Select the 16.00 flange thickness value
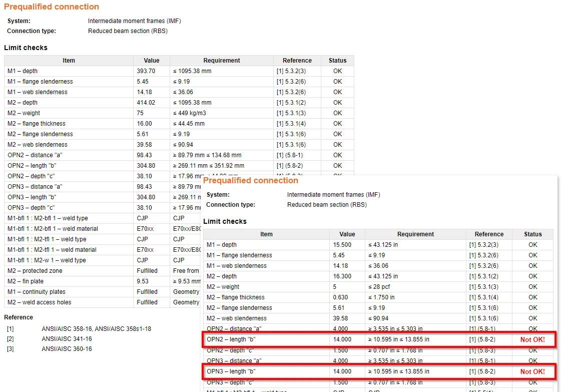 144,124
